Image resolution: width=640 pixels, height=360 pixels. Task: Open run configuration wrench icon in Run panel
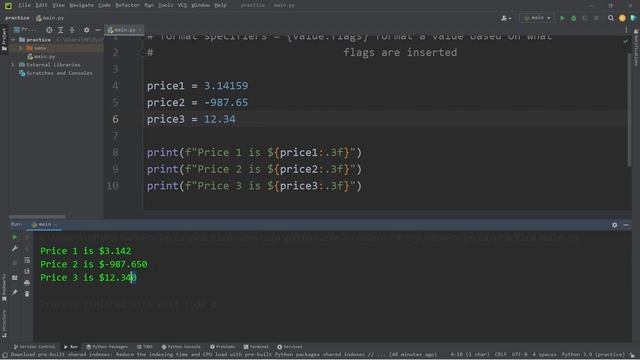tap(15, 249)
